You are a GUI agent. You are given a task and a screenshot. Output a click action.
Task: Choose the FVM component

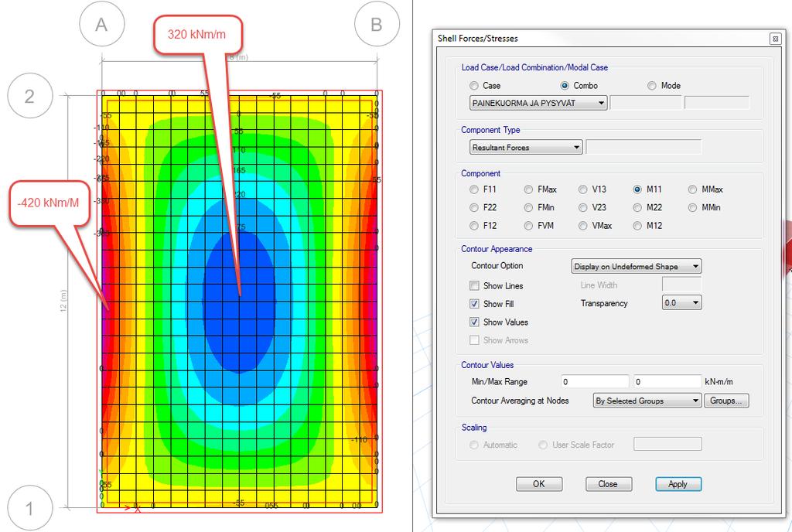(x=528, y=226)
